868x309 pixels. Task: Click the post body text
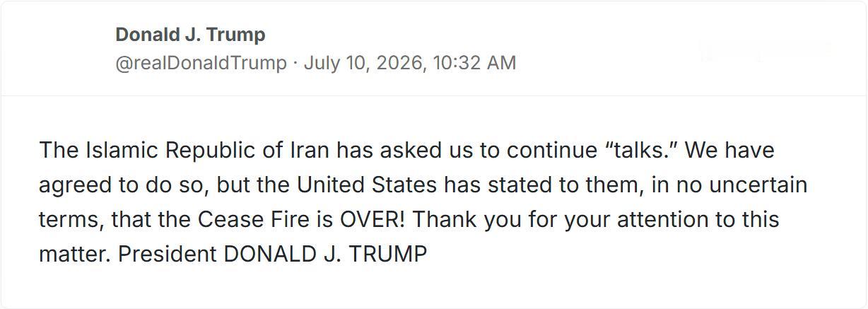click(423, 202)
